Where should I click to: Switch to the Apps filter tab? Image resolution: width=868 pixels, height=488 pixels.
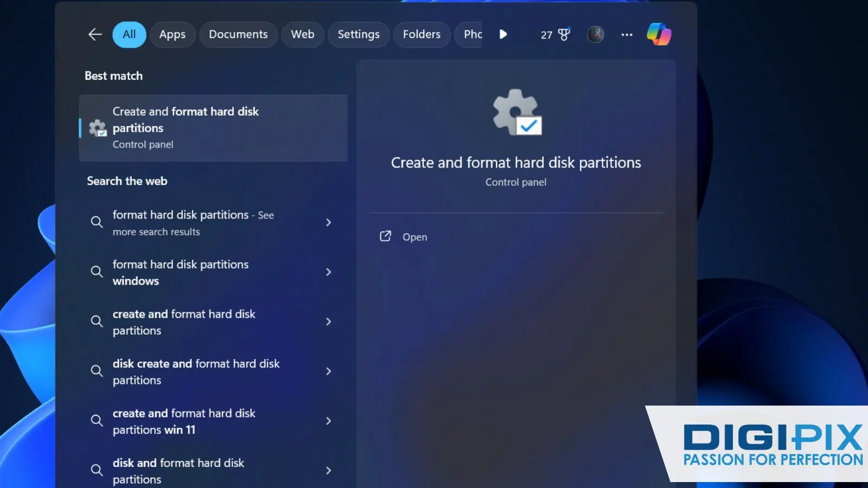click(x=172, y=35)
